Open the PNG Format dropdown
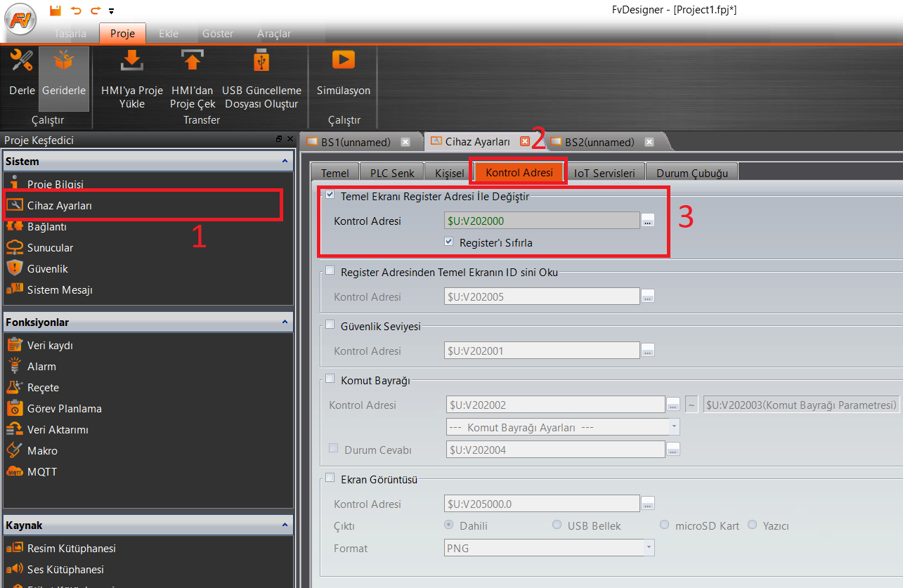903x588 pixels. [550, 548]
